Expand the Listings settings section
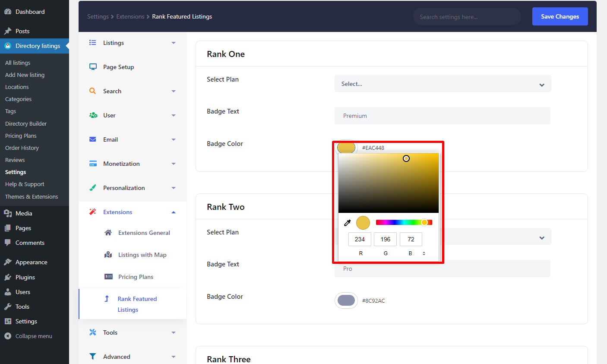 point(174,43)
